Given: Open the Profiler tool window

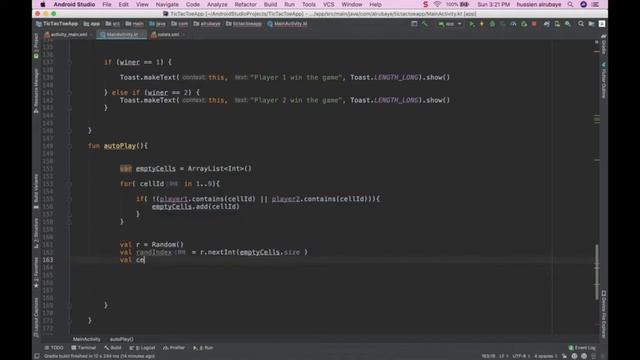Looking at the screenshot, I should [174, 348].
